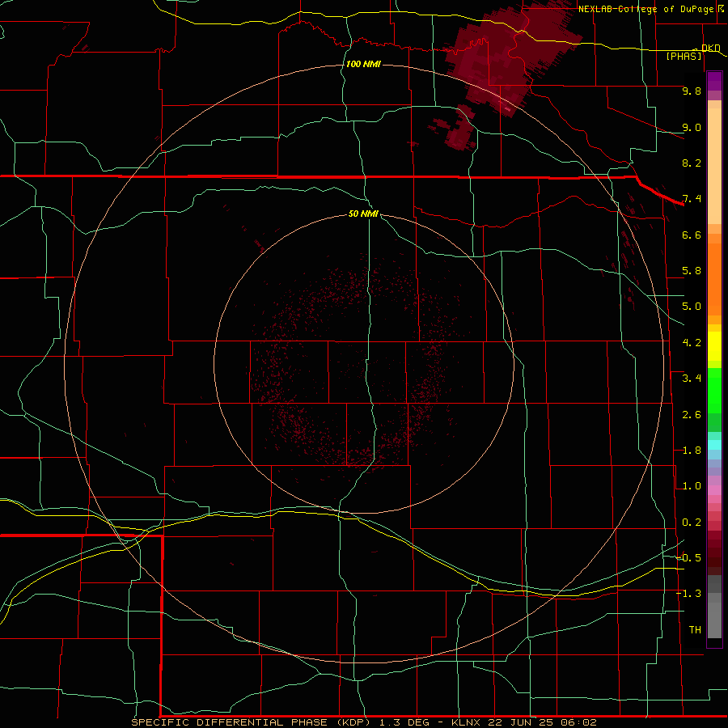Viewport: 728px width, 728px height.
Task: Click the [PHAS] legend unit label
Action: coord(684,57)
